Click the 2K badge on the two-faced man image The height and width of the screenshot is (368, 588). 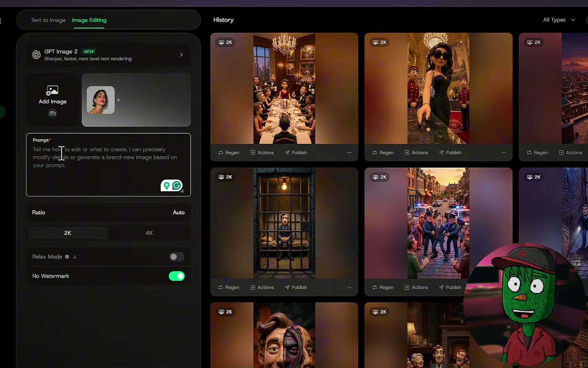click(x=226, y=312)
